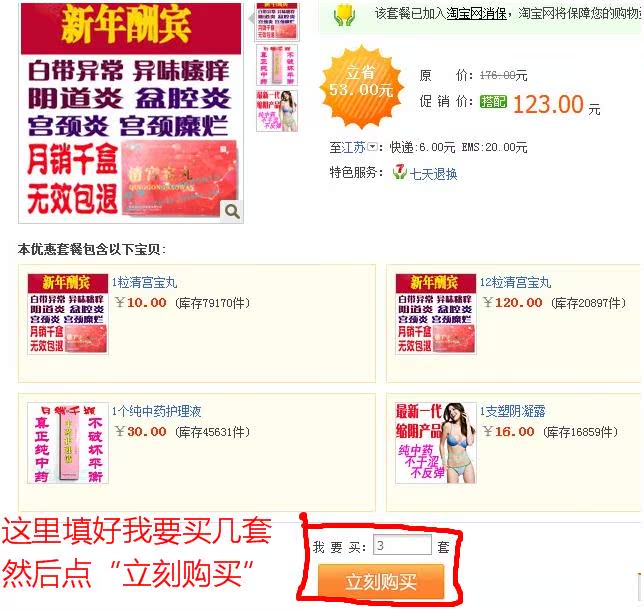Select the top thumbnail in the gallery strip
Viewport: 644px width, 611px height.
coord(277,22)
